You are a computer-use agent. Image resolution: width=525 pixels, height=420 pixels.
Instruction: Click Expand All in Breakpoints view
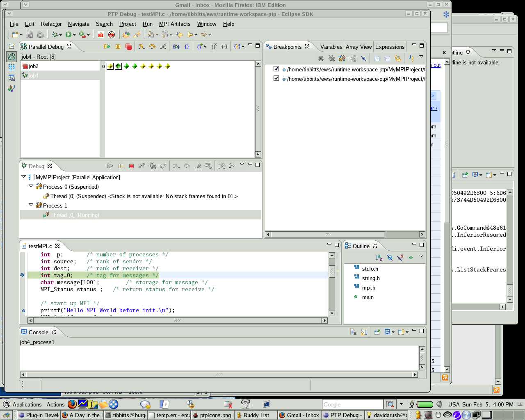point(377,58)
